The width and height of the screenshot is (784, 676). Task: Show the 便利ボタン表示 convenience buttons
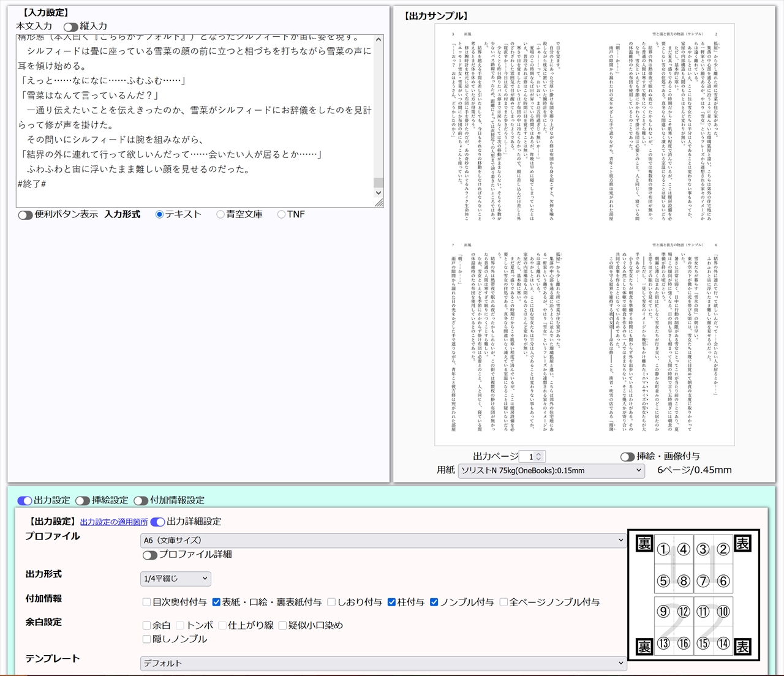click(26, 215)
